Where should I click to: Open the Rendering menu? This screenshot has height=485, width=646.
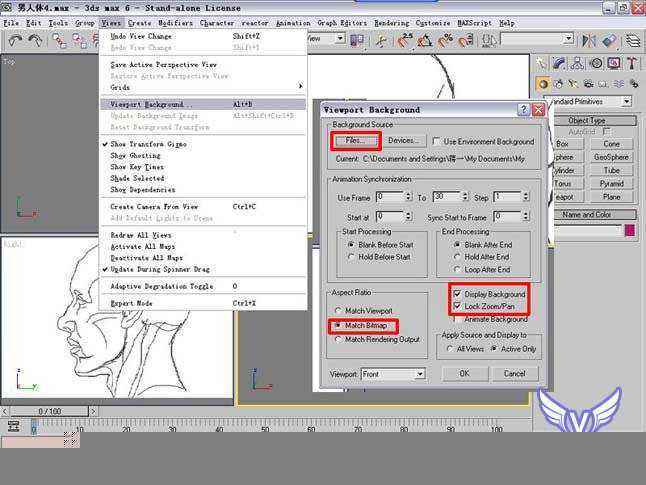[x=391, y=23]
